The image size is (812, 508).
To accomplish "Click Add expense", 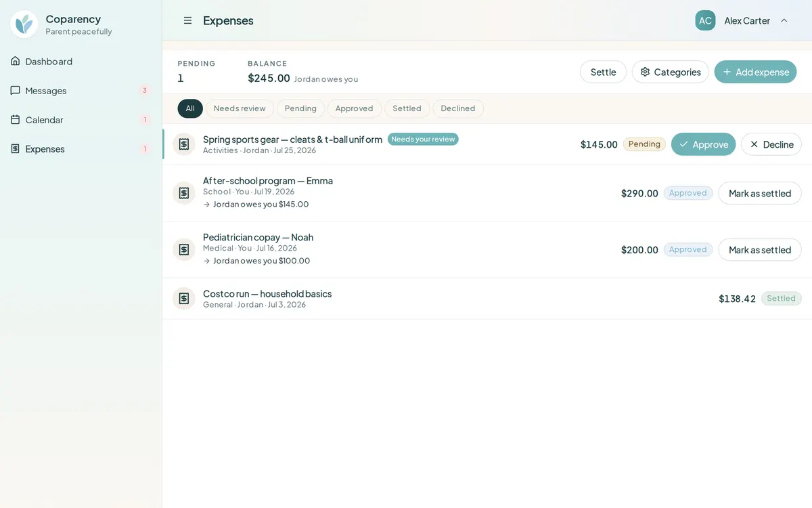I will coord(755,72).
